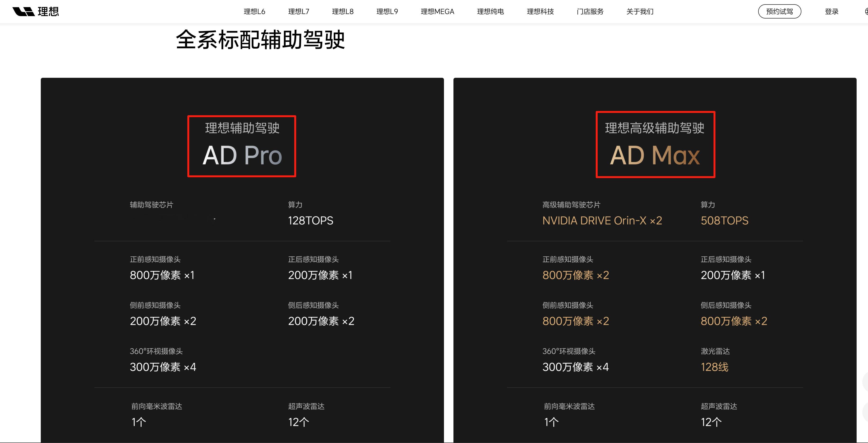
Task: Go to 理想科技 page
Action: [x=540, y=11]
